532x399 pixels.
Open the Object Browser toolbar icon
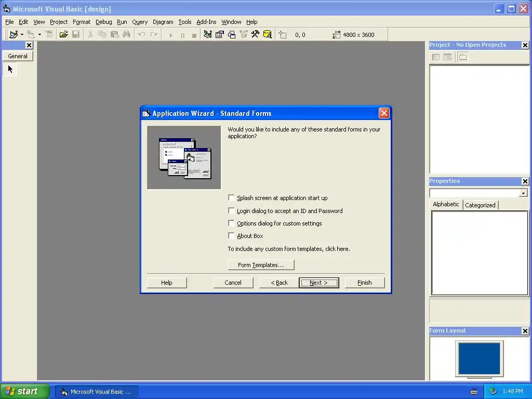(244, 35)
